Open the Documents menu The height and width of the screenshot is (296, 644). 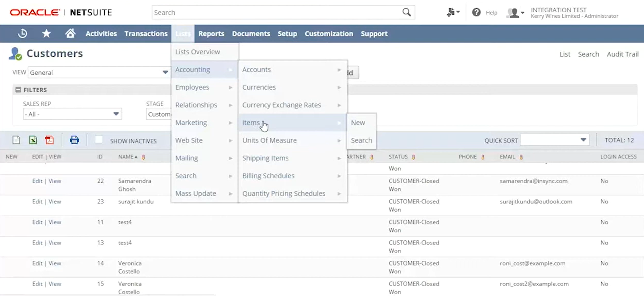click(x=251, y=33)
